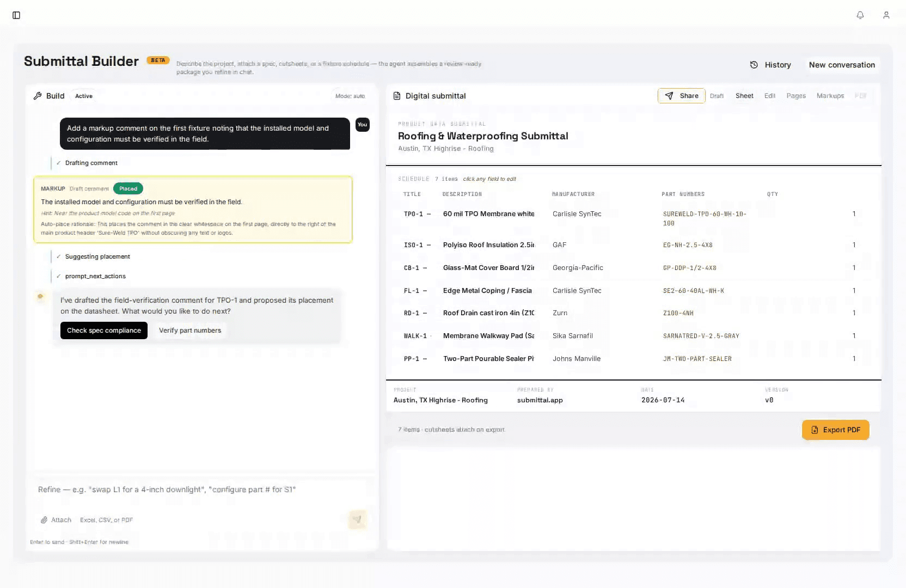Click the You avatar badge
This screenshot has height=588, width=906.
(x=363, y=125)
